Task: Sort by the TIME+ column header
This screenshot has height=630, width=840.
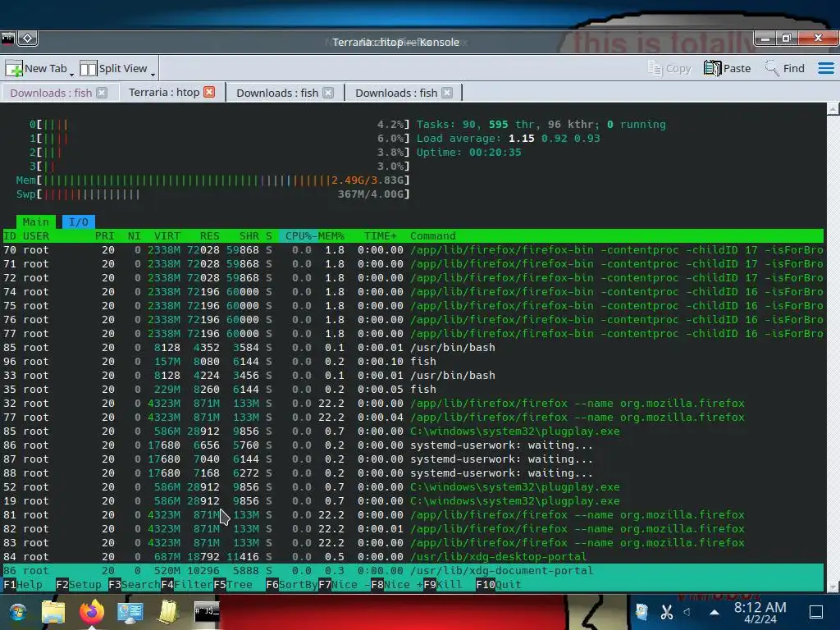Action: coord(381,236)
